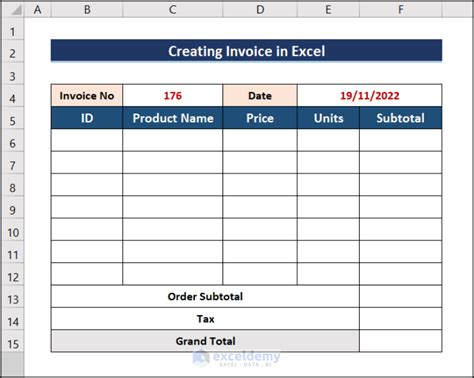Select the empty Units cell in row 9
474x378 pixels.
point(328,207)
